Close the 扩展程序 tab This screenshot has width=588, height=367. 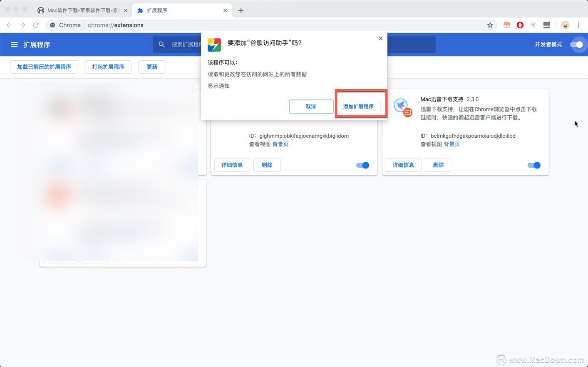(225, 10)
